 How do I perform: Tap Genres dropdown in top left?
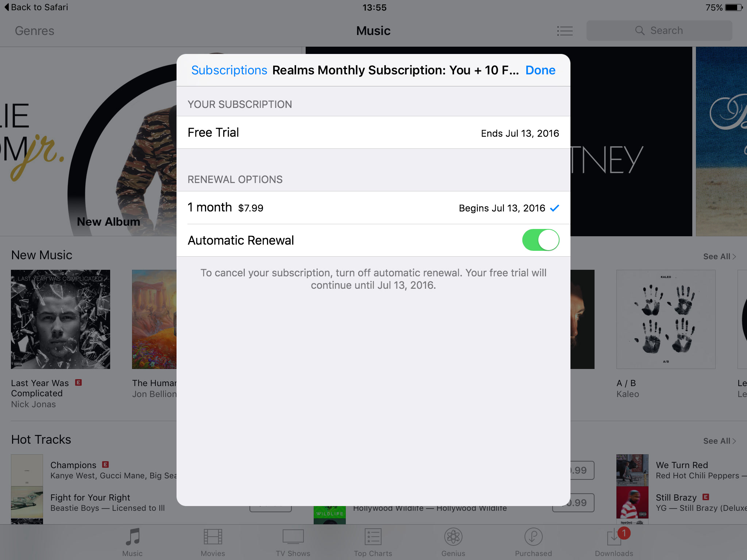coord(34,30)
